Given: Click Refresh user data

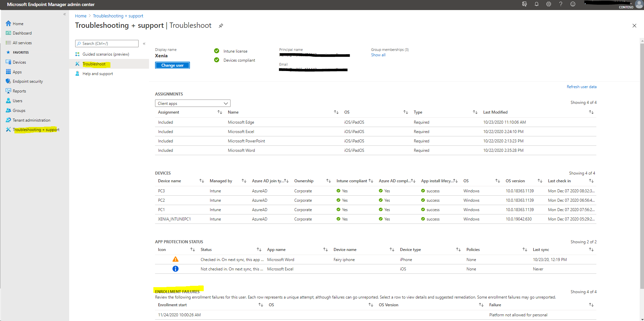Looking at the screenshot, I should tap(582, 87).
